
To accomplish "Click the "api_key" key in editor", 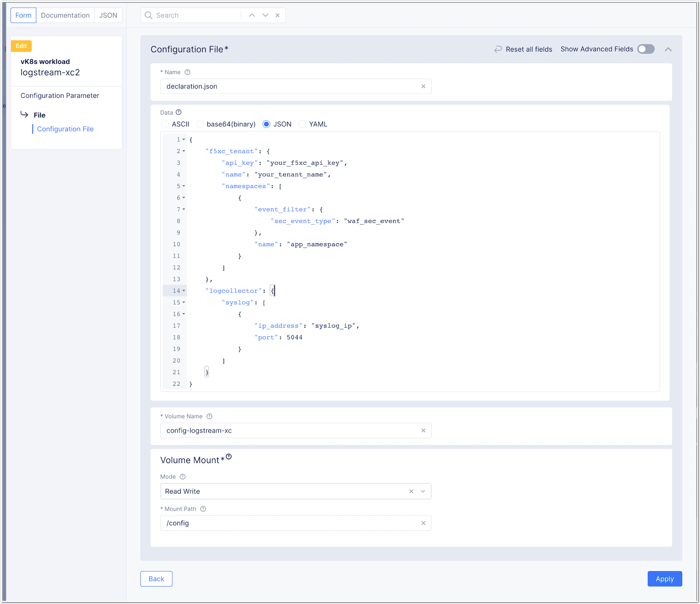I will click(x=240, y=163).
